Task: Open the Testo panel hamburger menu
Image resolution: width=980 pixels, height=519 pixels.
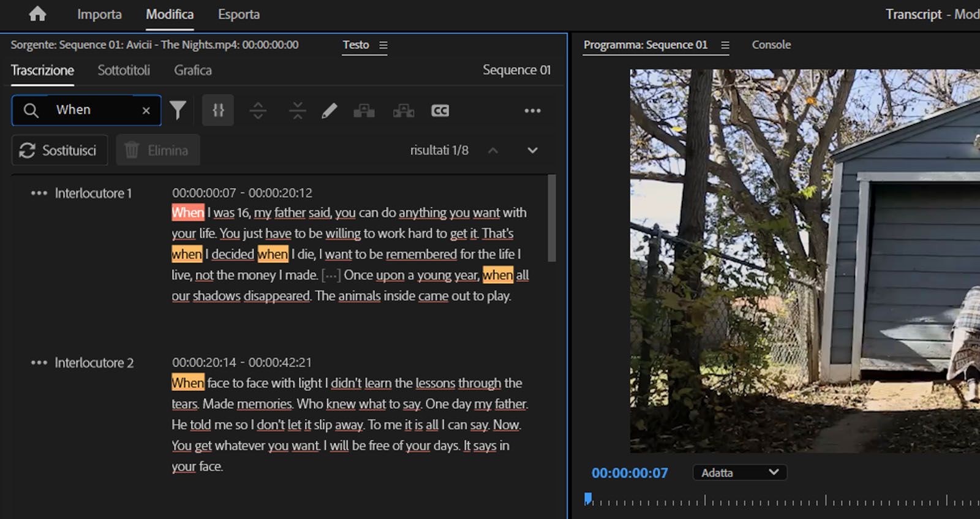Action: tap(383, 45)
